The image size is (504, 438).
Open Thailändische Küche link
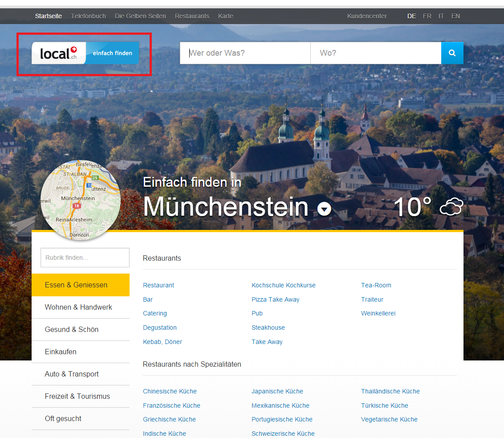tap(390, 391)
